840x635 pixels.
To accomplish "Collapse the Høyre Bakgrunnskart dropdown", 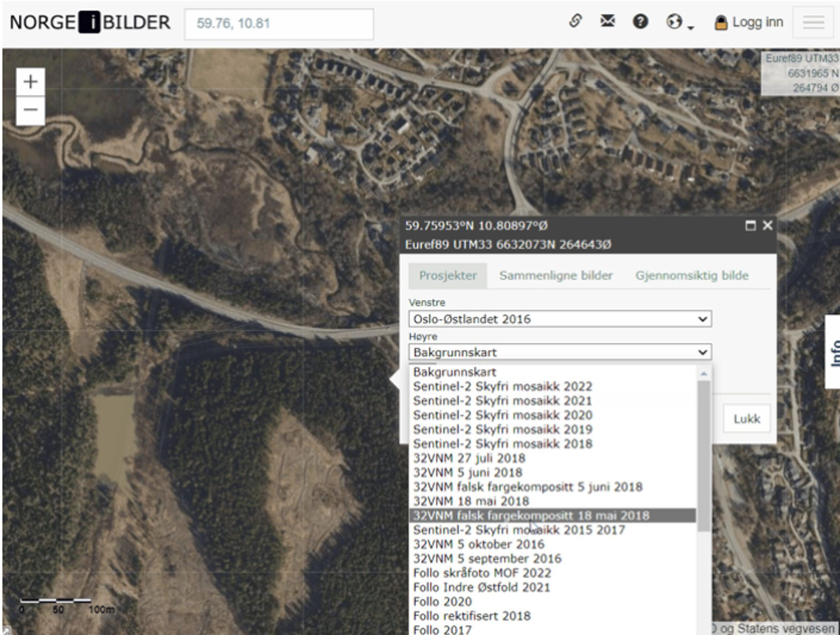I will (560, 352).
